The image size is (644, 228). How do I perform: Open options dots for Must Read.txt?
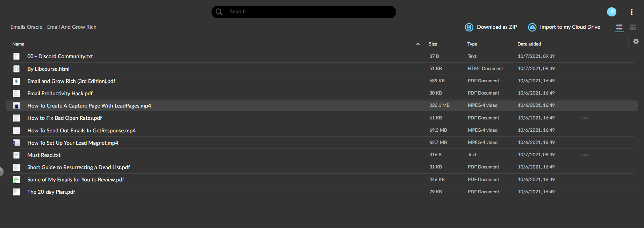pos(585,155)
